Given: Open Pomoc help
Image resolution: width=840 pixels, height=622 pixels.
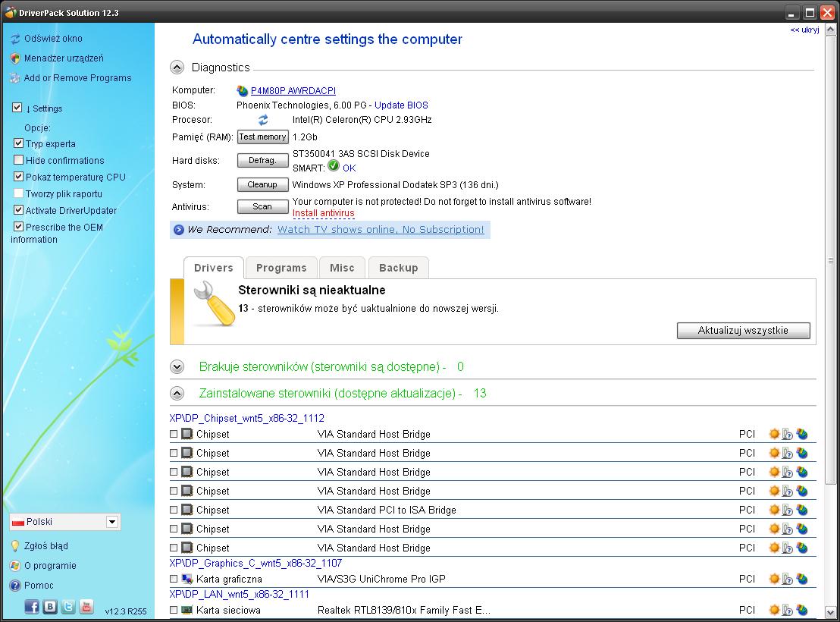Looking at the screenshot, I should [x=39, y=585].
